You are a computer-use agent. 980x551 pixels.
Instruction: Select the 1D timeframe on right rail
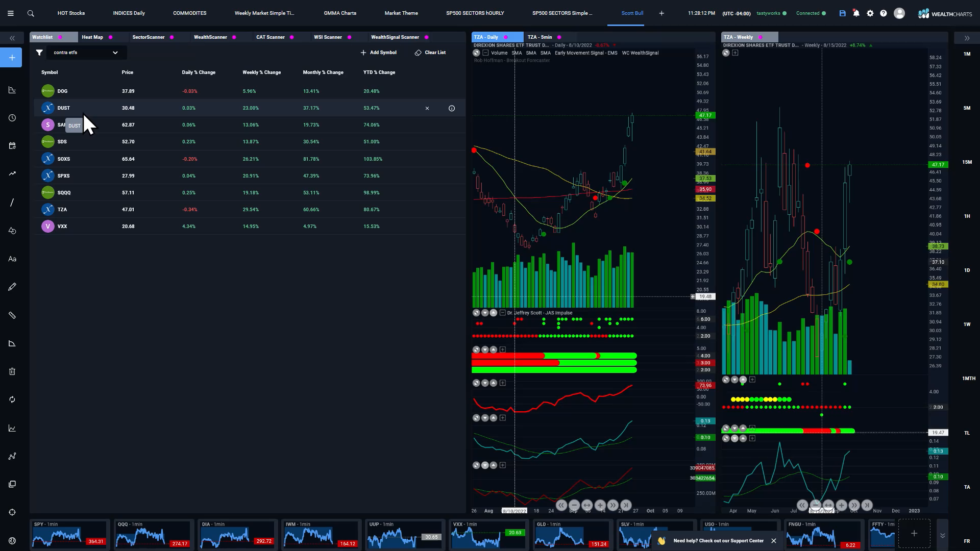point(967,270)
